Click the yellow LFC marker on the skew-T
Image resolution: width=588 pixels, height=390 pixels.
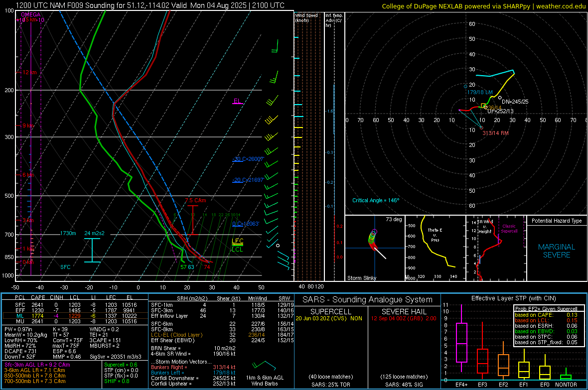coord(237,241)
